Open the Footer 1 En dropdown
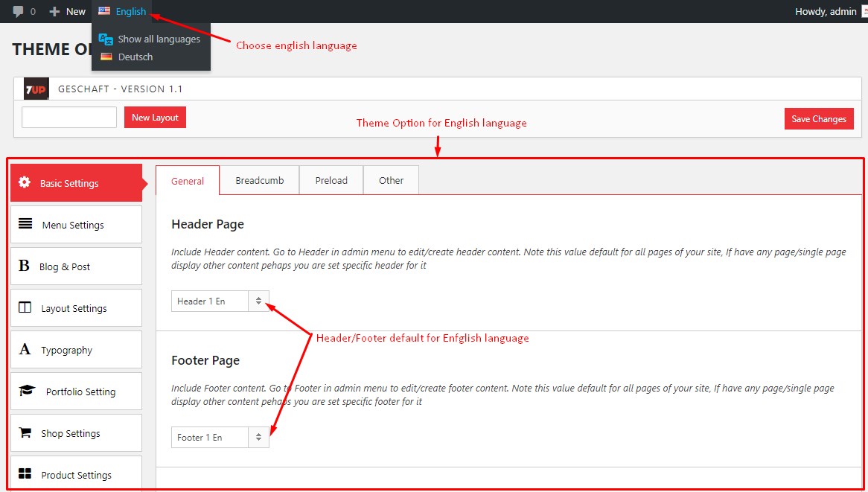 coord(220,437)
